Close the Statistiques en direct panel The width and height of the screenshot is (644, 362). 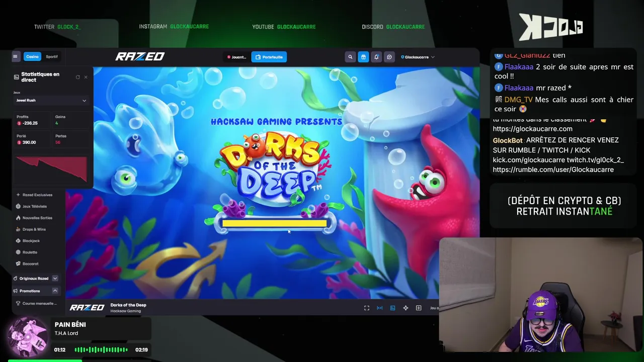click(x=86, y=77)
